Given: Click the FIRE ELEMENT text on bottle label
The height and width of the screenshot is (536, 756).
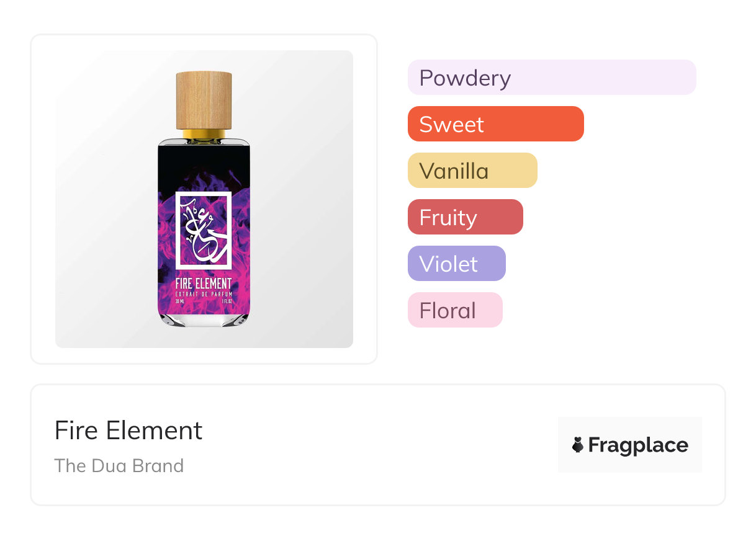Looking at the screenshot, I should pos(204,283).
